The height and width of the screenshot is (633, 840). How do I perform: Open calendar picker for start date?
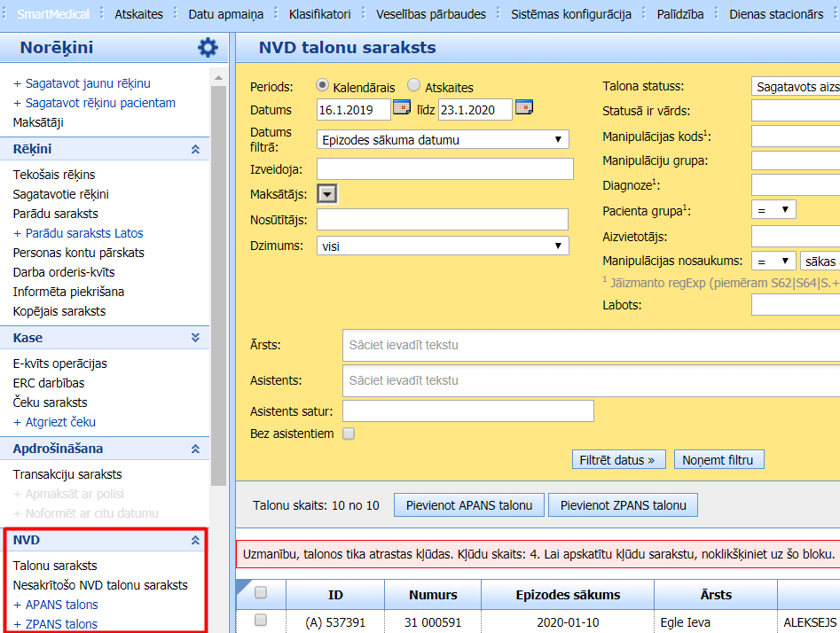click(402, 109)
